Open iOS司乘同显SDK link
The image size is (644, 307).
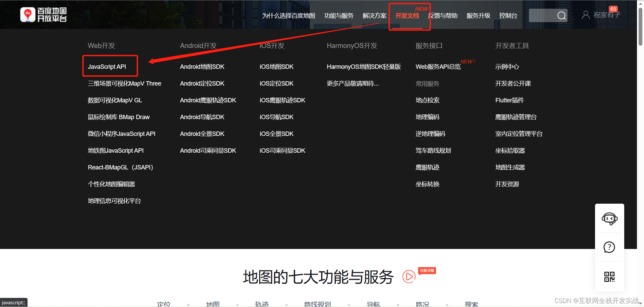282,151
